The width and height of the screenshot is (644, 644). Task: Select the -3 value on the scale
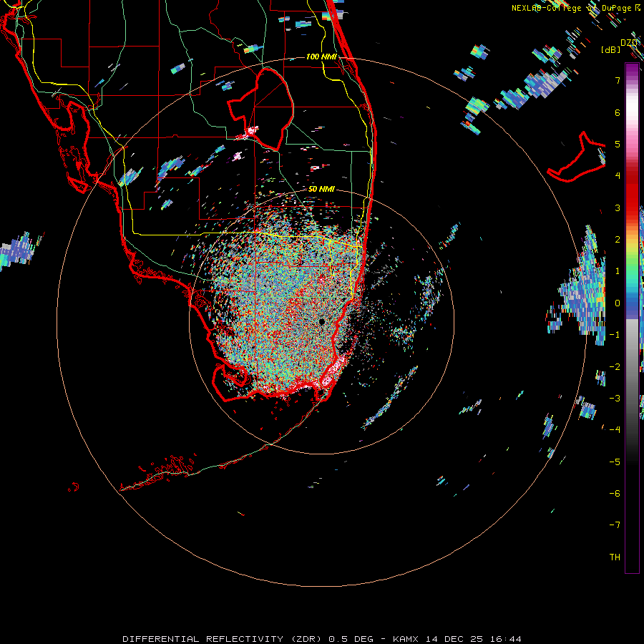coord(615,399)
